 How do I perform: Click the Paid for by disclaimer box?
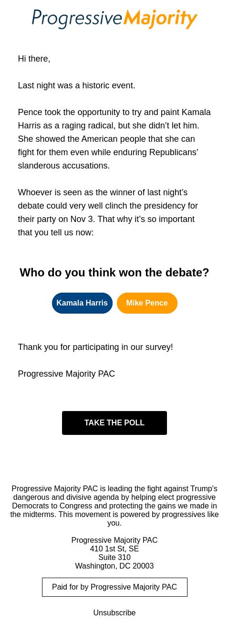(114, 587)
